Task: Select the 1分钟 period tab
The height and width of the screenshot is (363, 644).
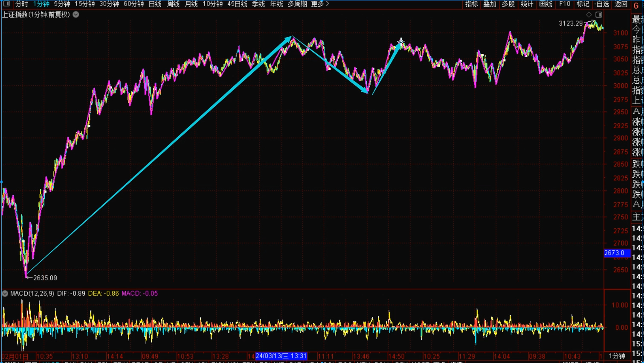Action: pyautogui.click(x=41, y=4)
